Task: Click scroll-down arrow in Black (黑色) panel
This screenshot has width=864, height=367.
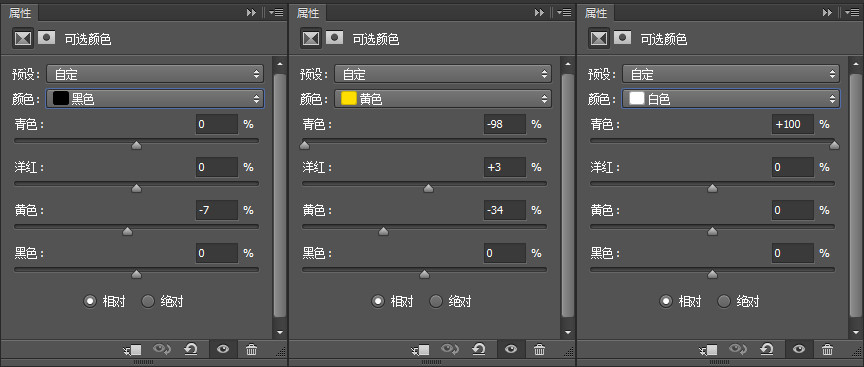Action: [280, 332]
